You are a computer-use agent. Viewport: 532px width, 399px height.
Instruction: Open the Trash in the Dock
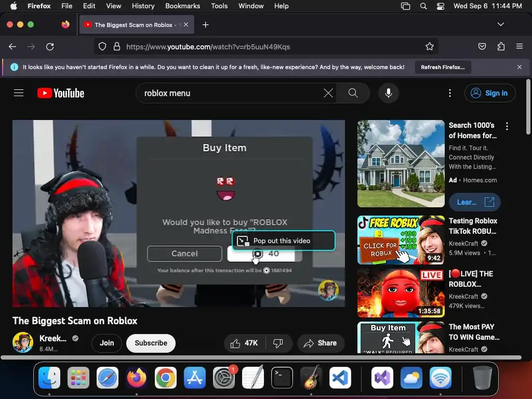[483, 378]
